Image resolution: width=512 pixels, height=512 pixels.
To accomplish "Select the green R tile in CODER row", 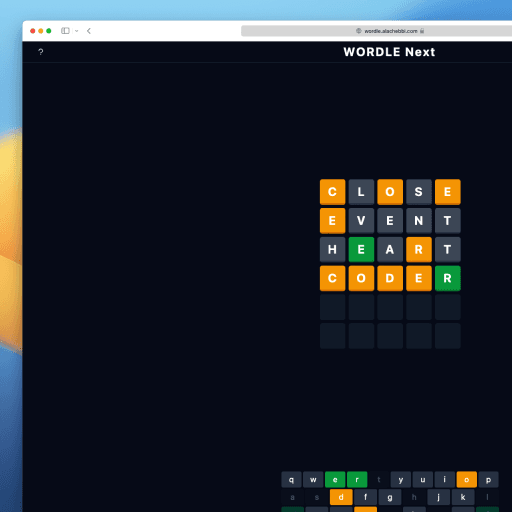I will tap(448, 278).
